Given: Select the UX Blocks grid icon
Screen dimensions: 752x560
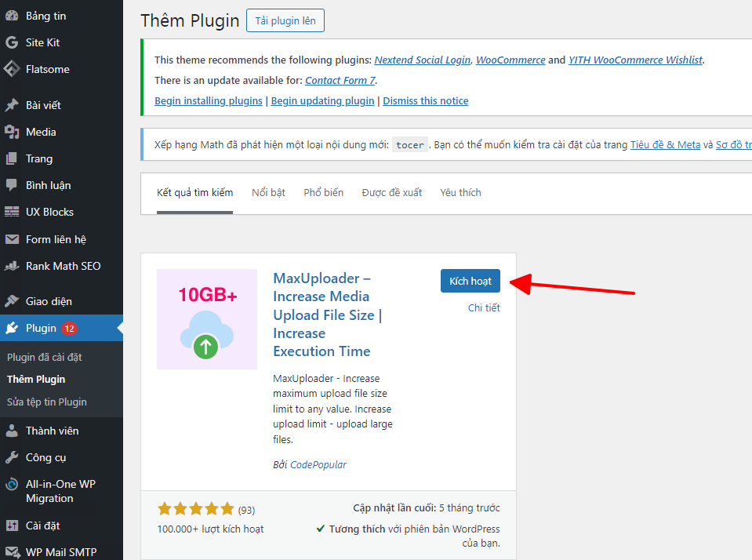Looking at the screenshot, I should click(12, 212).
